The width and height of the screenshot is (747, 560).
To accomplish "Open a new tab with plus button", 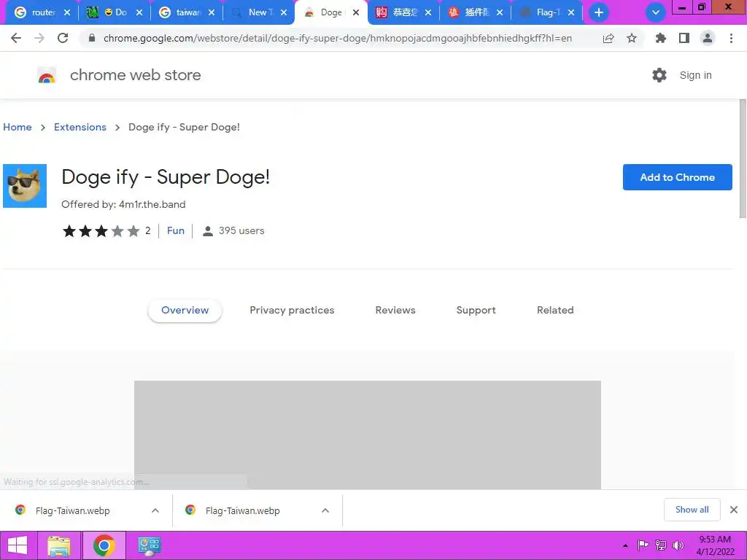I will click(x=599, y=12).
